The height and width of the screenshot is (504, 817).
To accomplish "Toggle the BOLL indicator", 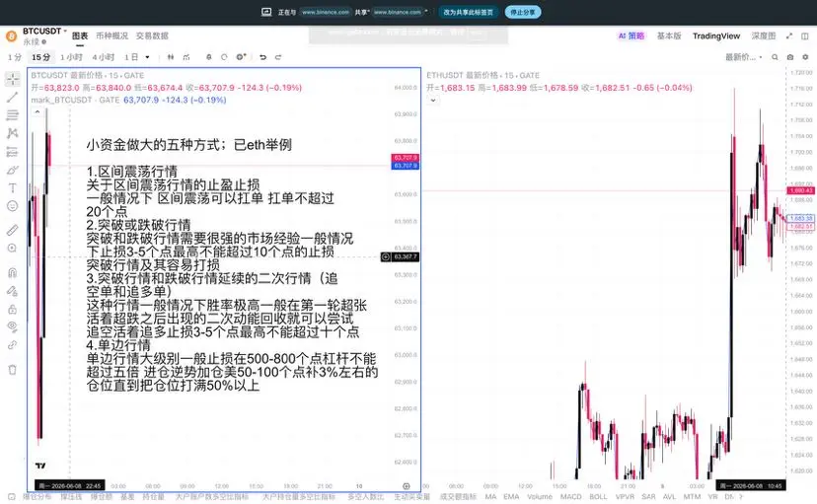I will (x=598, y=497).
